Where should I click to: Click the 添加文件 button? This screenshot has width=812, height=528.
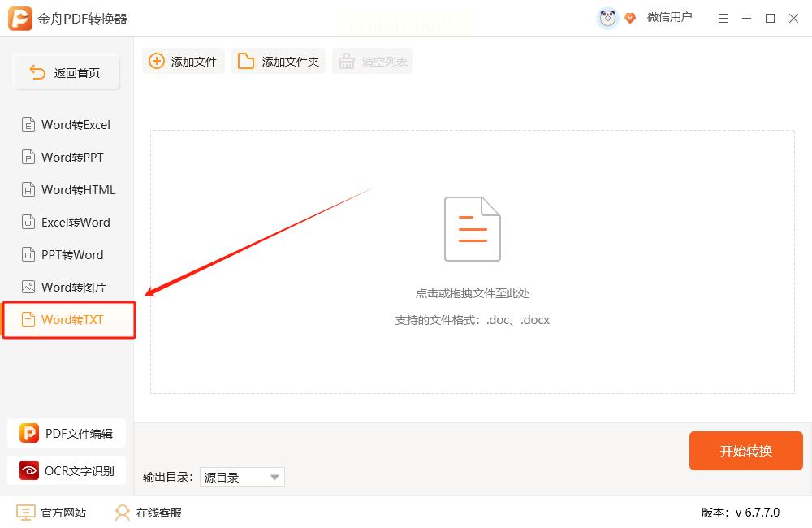[x=184, y=61]
